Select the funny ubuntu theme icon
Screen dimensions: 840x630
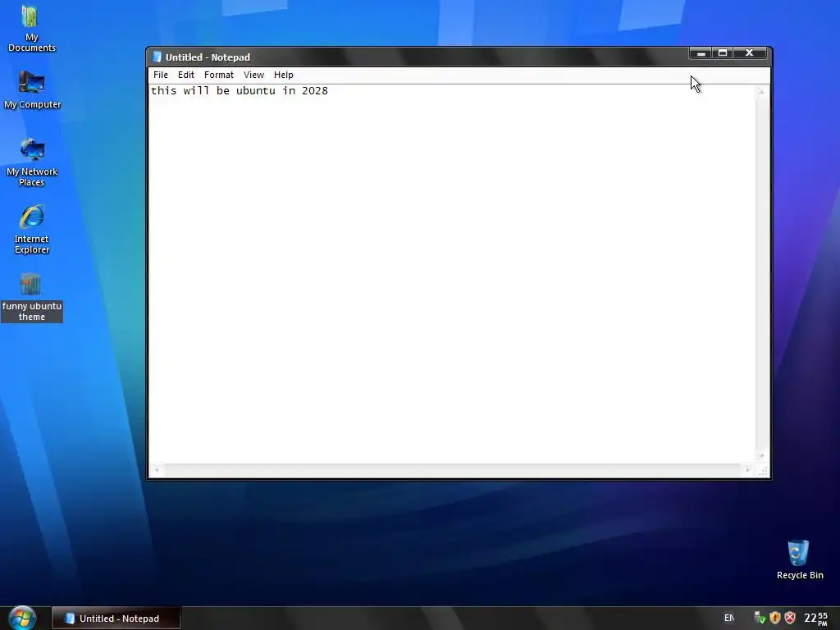coord(32,297)
